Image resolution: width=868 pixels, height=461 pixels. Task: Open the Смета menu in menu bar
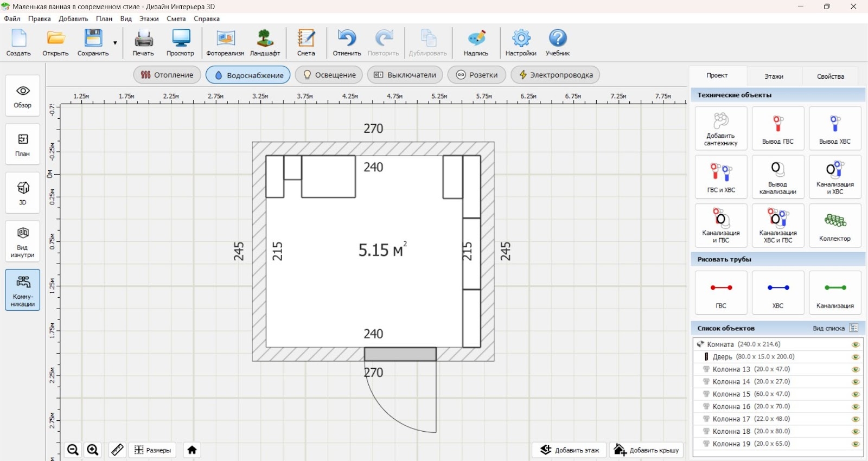pyautogui.click(x=176, y=18)
